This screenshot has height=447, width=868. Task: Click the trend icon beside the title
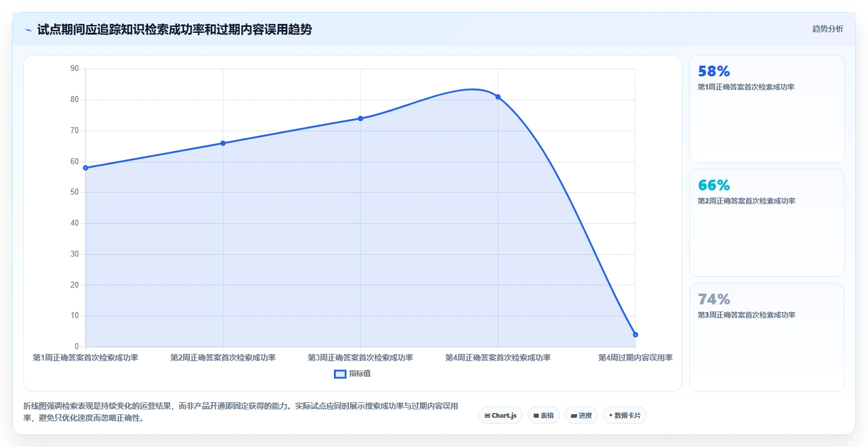tap(28, 30)
